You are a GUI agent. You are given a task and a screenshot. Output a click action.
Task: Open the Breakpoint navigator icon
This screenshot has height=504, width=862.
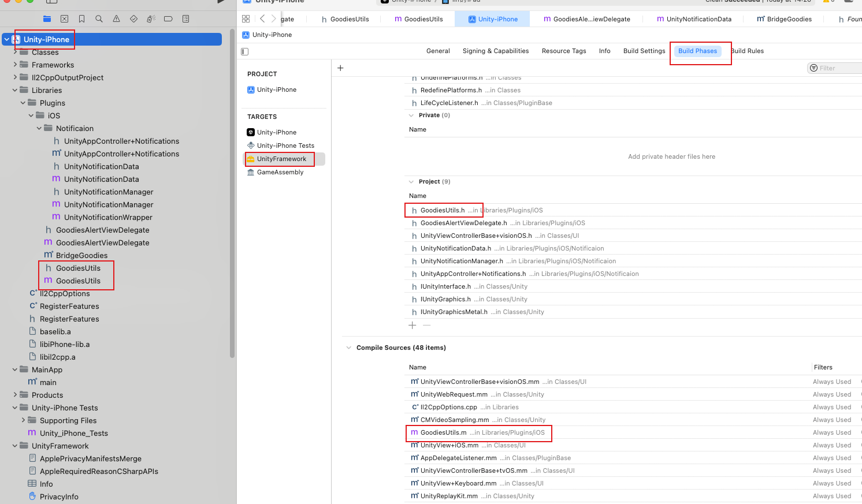168,19
